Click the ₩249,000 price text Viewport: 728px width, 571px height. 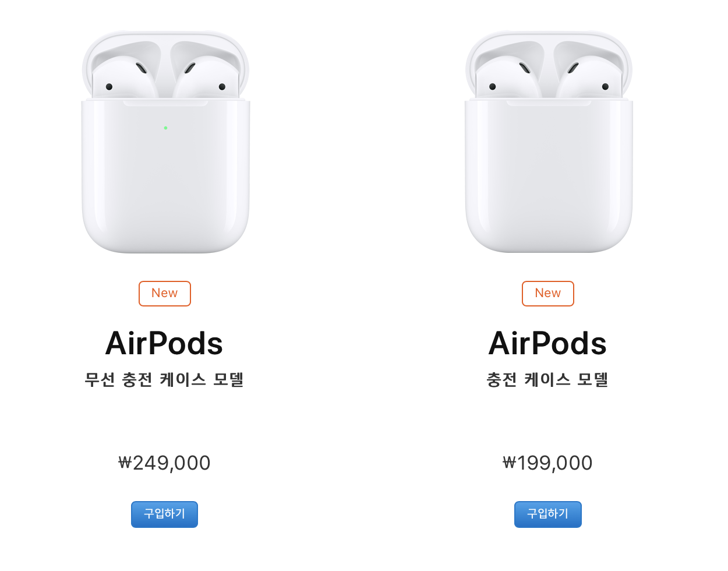coord(164,463)
